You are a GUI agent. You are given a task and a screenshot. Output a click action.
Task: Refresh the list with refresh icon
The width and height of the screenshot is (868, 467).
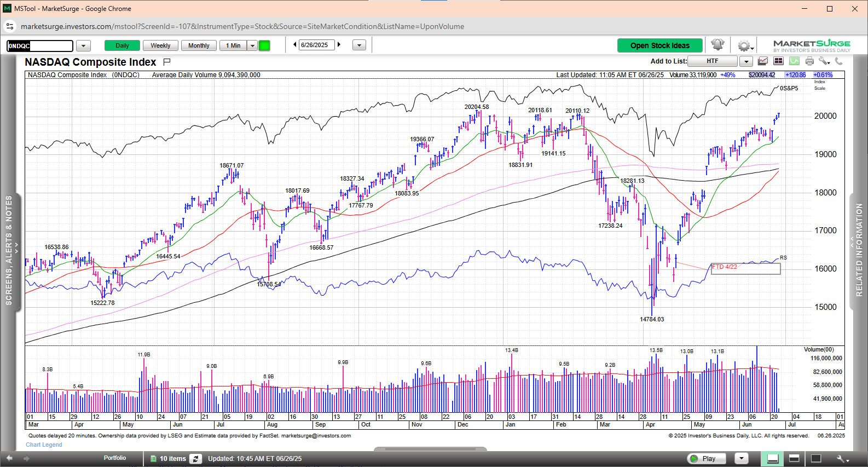coord(196,459)
